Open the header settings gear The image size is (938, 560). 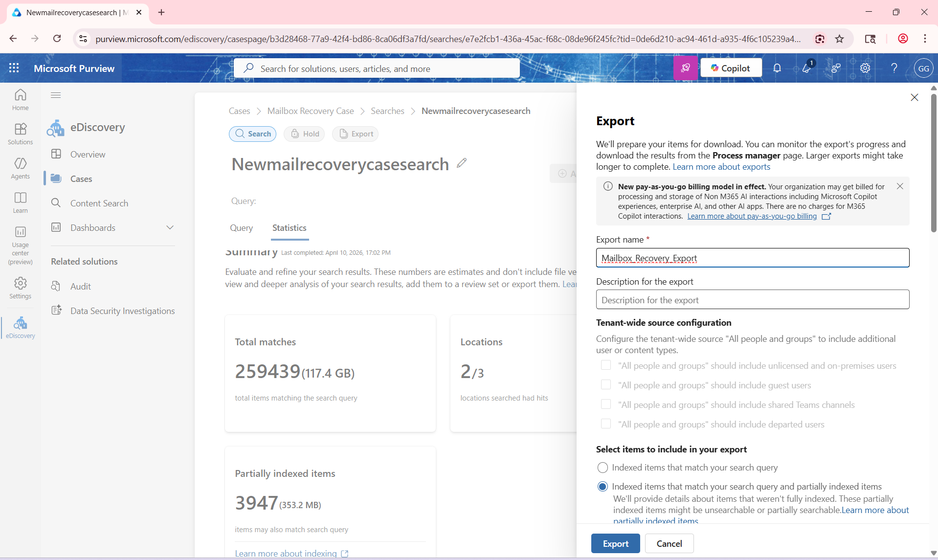click(865, 68)
